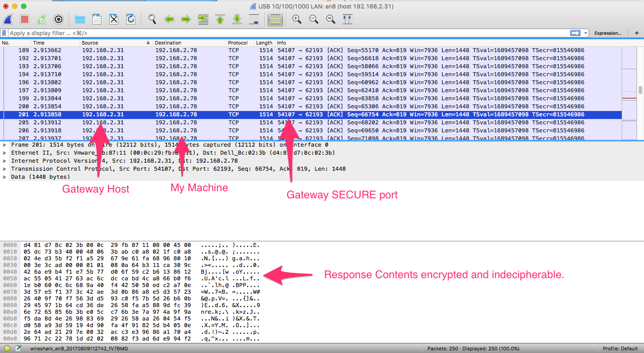This screenshot has height=353, width=644.
Task: Expand the Data (1448 bytes) section
Action: [5, 177]
